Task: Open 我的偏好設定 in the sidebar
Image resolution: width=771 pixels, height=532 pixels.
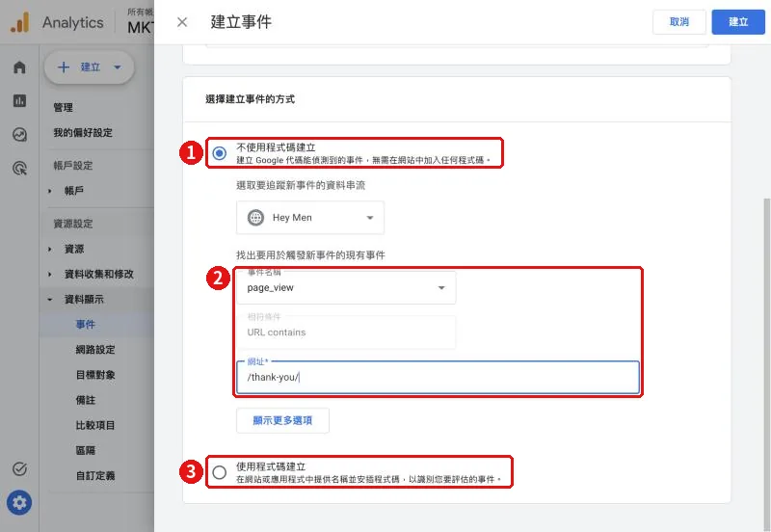Action: [x=83, y=133]
